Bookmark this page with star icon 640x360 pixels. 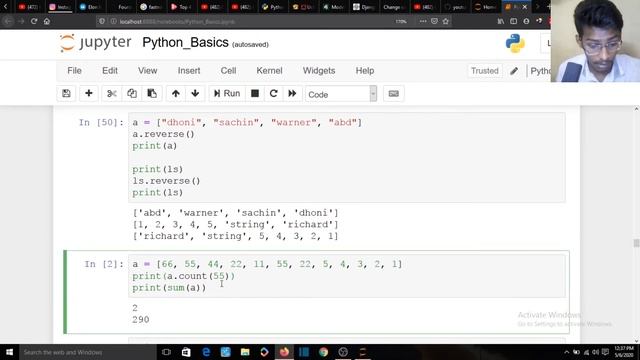[x=446, y=21]
